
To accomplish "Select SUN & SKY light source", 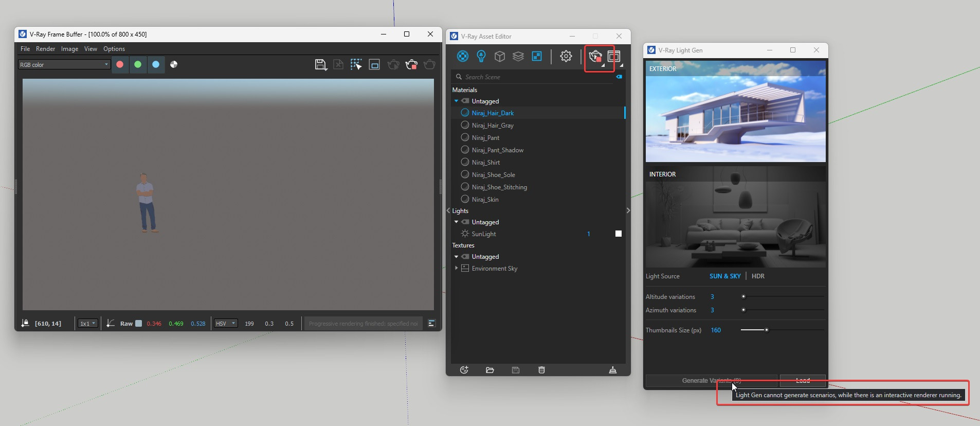I will [x=725, y=276].
